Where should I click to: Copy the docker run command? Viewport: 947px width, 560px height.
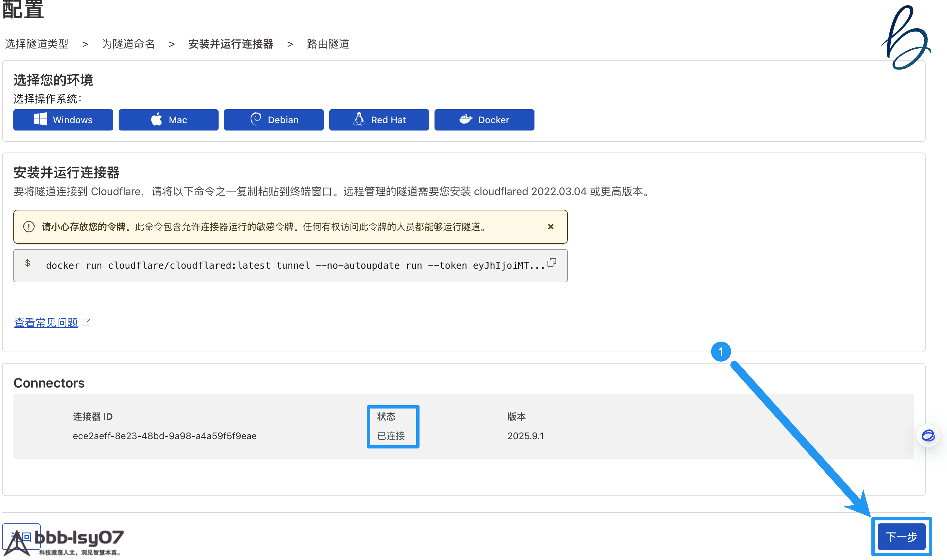tap(552, 263)
